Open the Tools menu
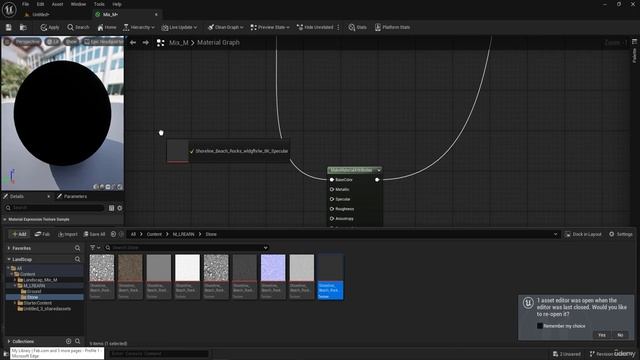Viewport: 640px width, 360px height. tap(99, 4)
